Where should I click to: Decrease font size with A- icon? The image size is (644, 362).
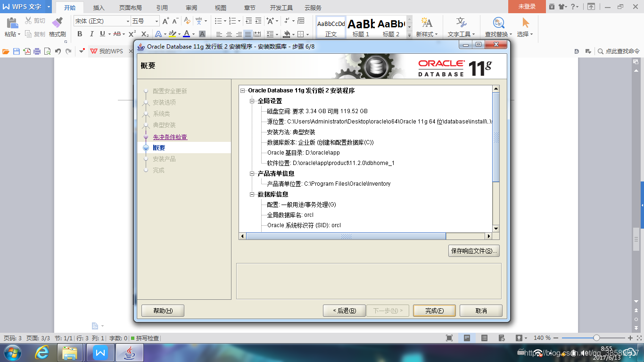(175, 21)
